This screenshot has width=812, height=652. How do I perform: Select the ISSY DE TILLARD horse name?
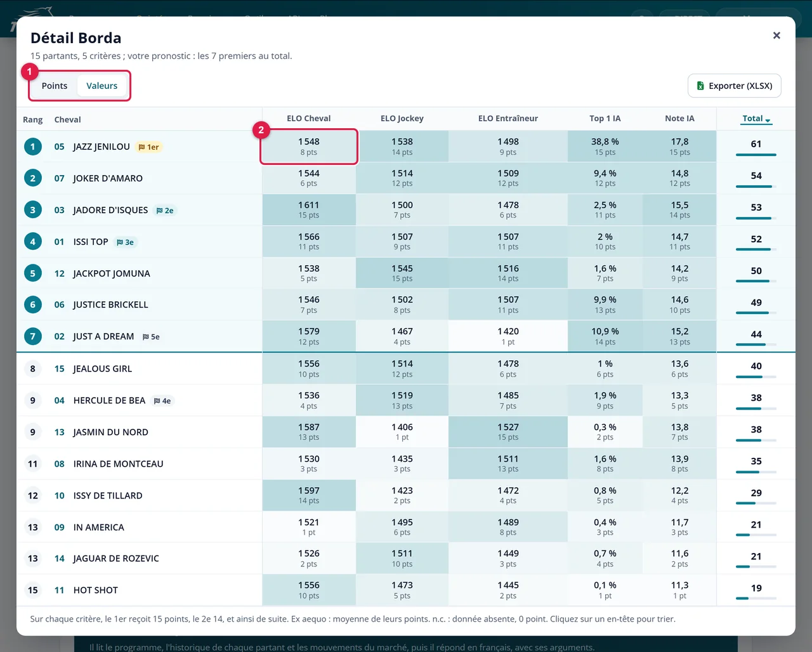click(108, 495)
